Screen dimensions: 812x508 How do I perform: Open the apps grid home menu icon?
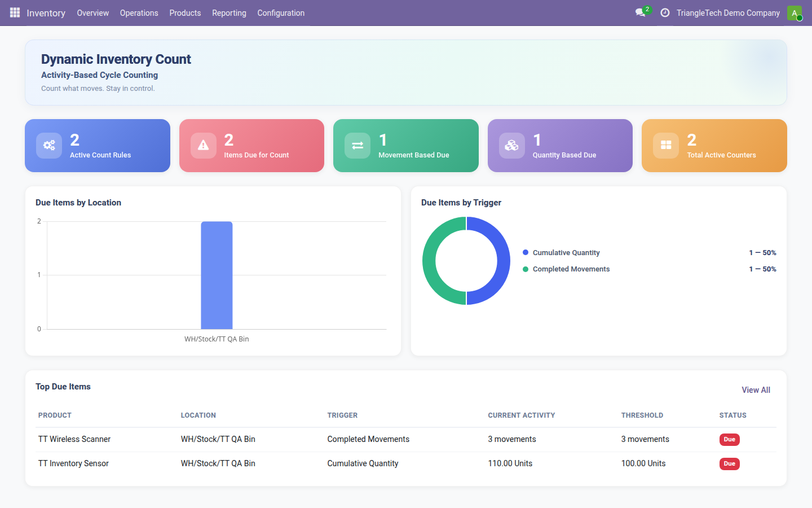click(15, 12)
